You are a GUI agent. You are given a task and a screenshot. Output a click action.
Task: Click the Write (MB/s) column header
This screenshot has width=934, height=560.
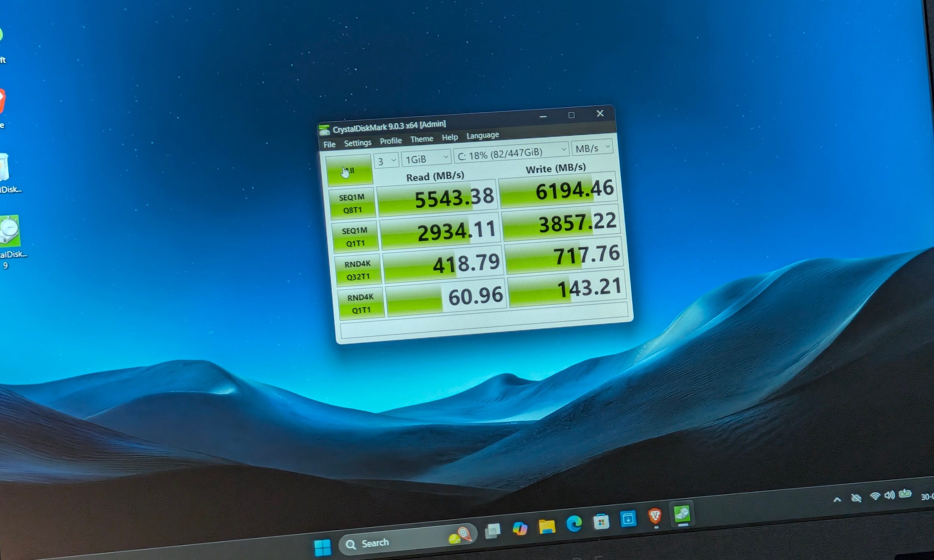pyautogui.click(x=556, y=168)
